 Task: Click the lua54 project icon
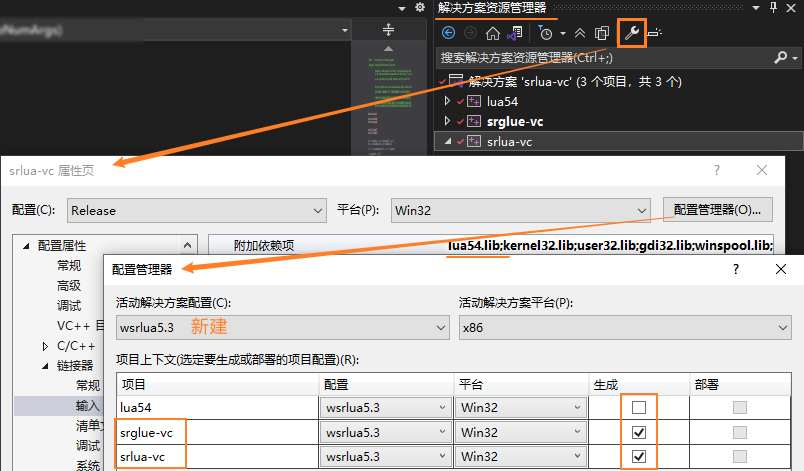474,101
